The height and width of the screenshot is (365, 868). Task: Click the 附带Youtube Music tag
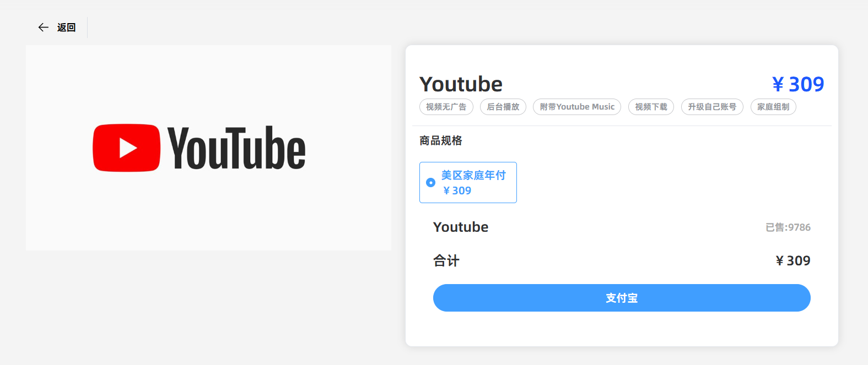point(577,107)
